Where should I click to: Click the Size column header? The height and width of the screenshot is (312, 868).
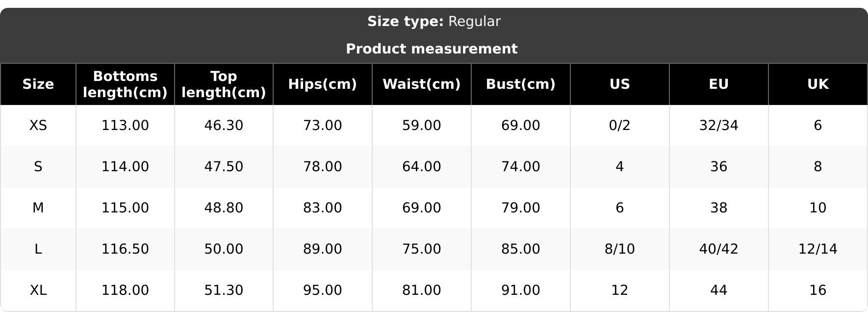point(38,84)
